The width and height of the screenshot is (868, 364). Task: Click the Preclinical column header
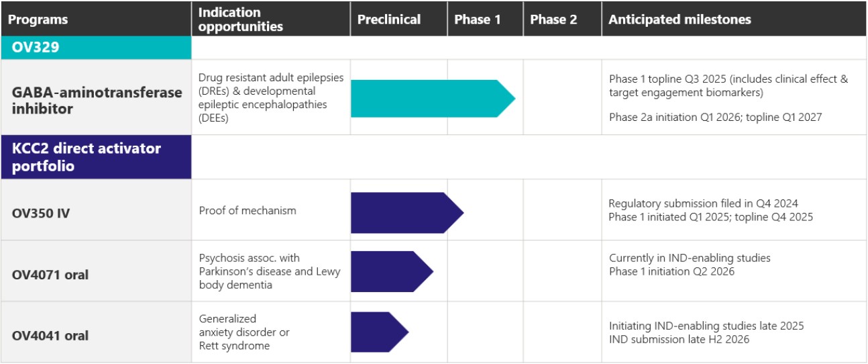click(389, 19)
